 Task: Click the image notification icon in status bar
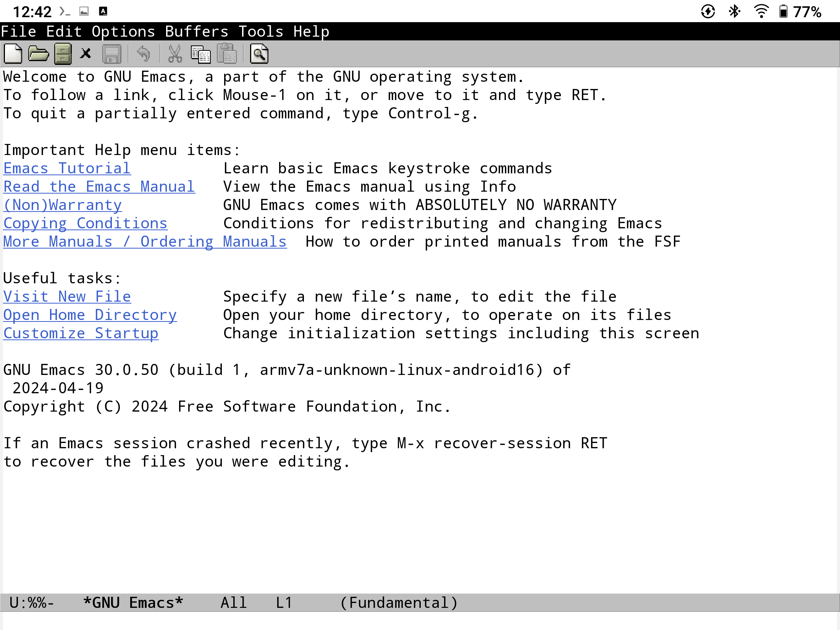coord(84,11)
